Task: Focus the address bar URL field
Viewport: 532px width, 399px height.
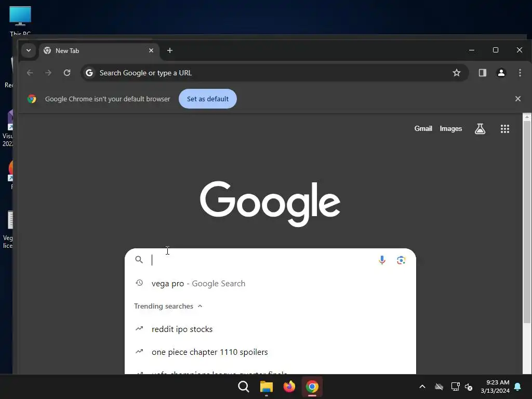Action: 274,73
